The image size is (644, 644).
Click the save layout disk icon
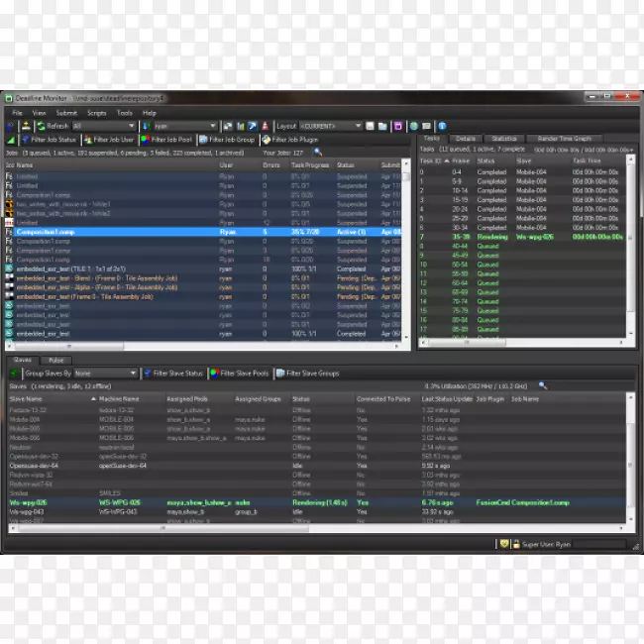pos(370,126)
